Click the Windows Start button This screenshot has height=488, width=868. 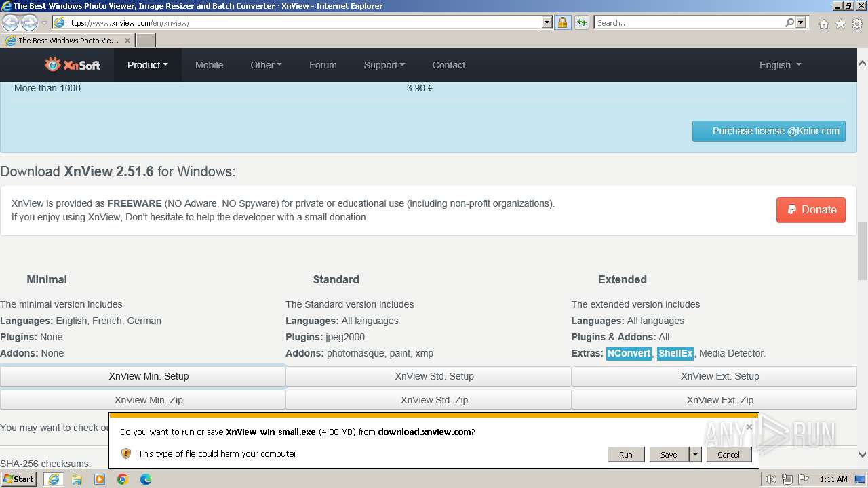19,479
